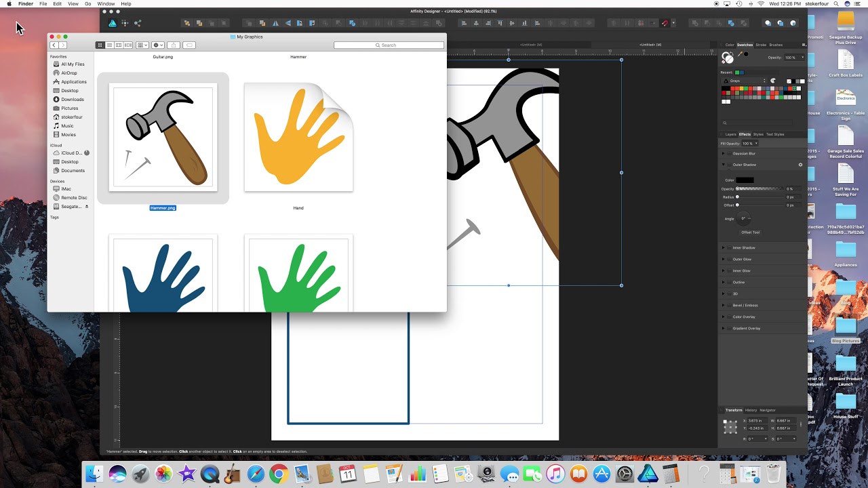Enable the Inner Shadow effect checkbox
Image resolution: width=868 pixels, height=488 pixels.
729,248
